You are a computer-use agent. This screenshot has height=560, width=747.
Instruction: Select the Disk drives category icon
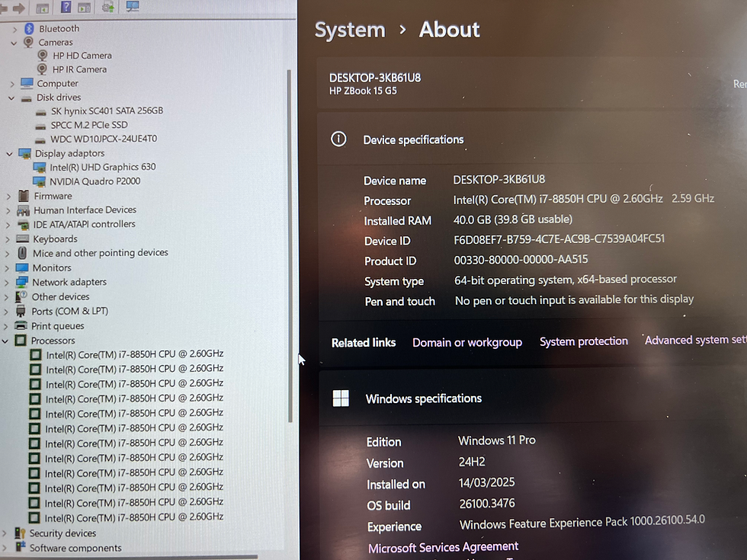pos(27,98)
